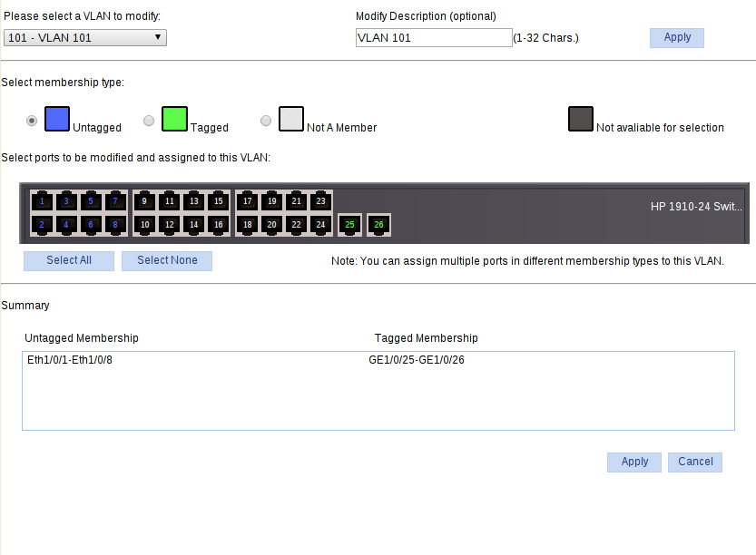This screenshot has width=756, height=555.
Task: Click the Select All button
Action: pos(69,260)
